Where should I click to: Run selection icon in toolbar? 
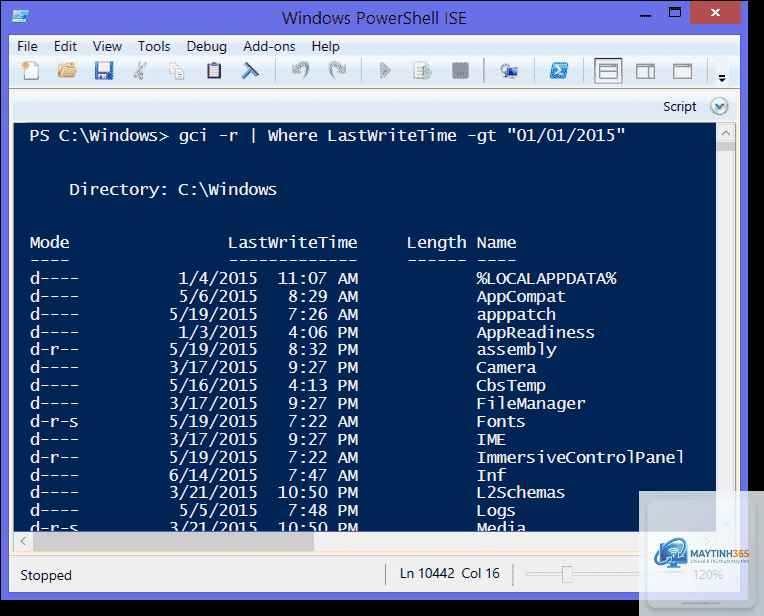422,71
